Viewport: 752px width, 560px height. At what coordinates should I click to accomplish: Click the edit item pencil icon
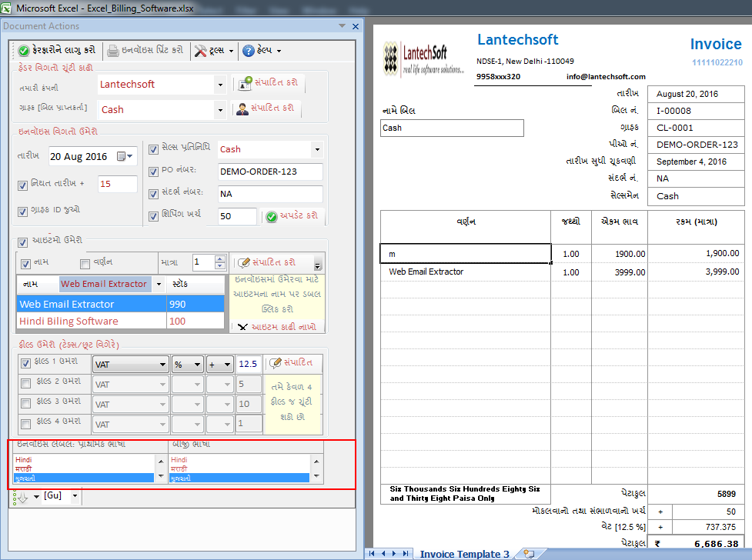(244, 262)
